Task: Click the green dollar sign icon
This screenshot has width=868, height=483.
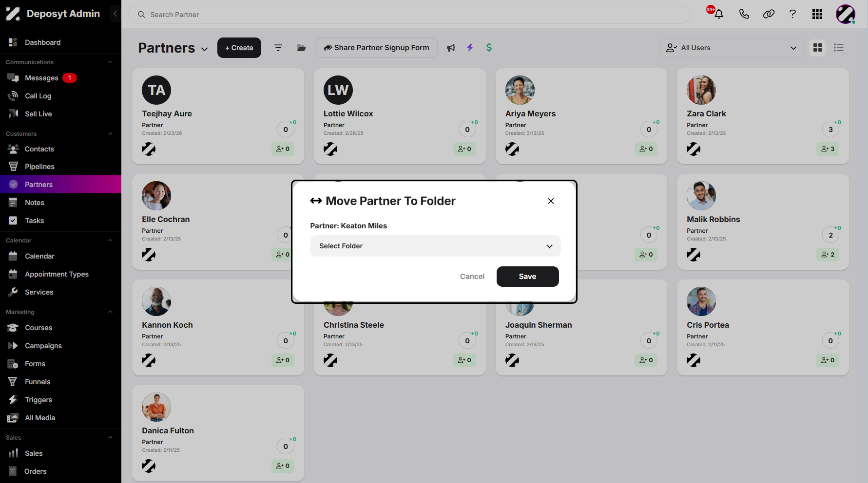Action: (489, 48)
